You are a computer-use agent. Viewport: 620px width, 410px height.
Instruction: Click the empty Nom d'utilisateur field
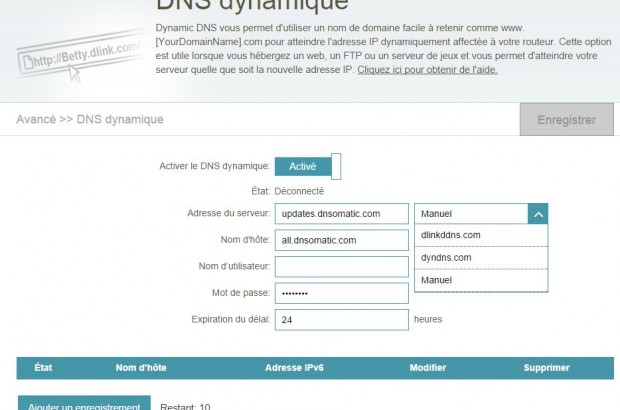(x=341, y=266)
